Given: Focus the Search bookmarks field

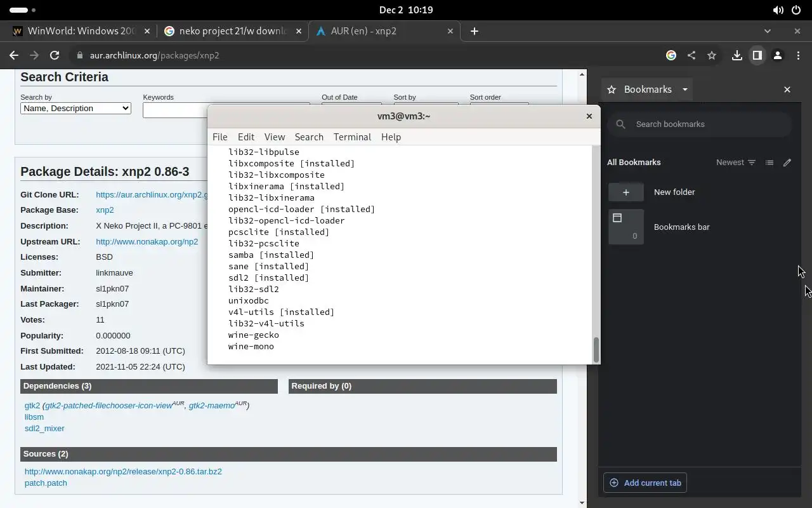Looking at the screenshot, I should [700, 124].
